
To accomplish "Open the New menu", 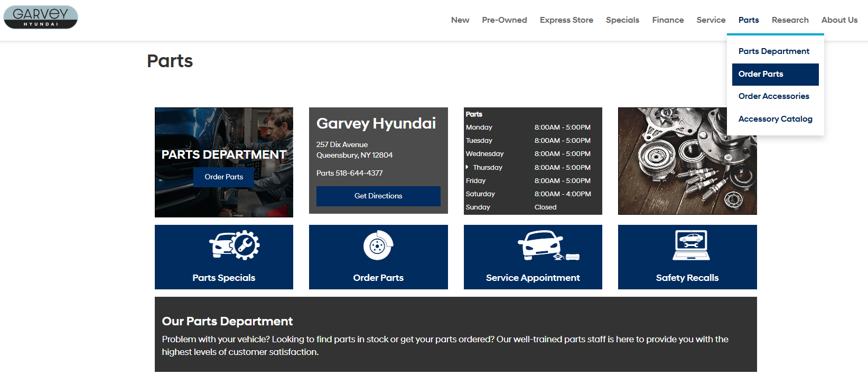I will point(460,20).
